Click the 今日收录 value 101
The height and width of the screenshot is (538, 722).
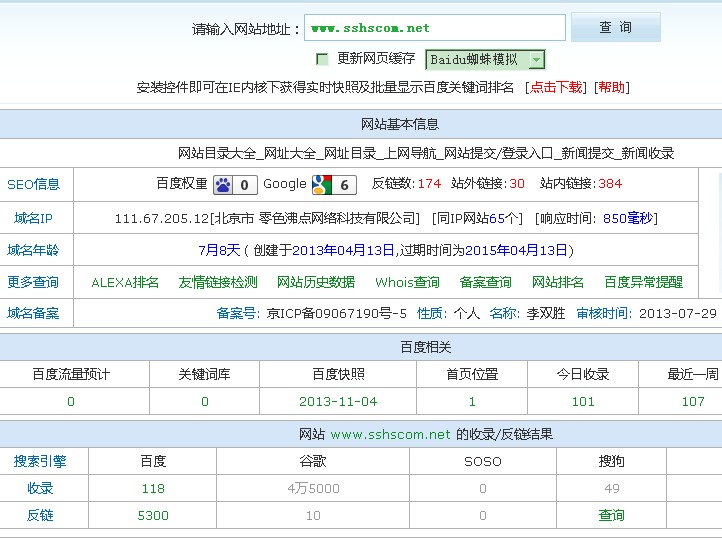pyautogui.click(x=583, y=402)
